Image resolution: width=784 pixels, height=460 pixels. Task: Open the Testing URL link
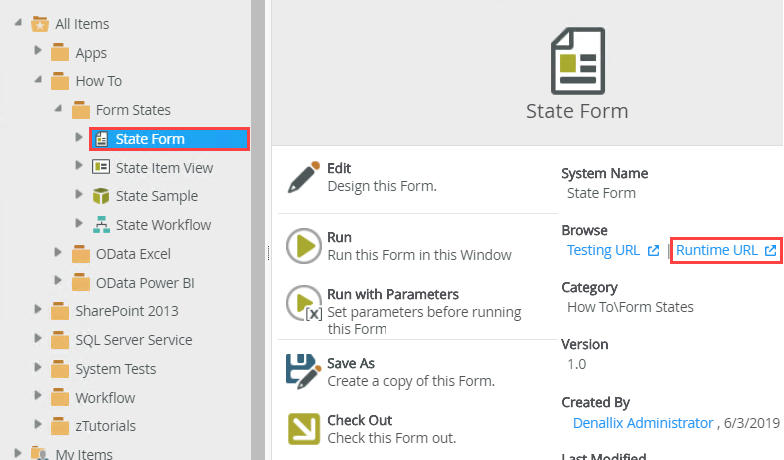[603, 250]
